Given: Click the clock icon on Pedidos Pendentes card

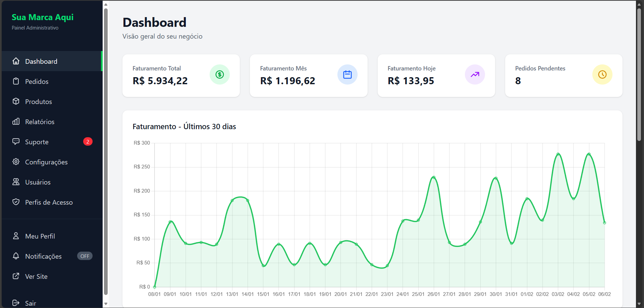Looking at the screenshot, I should (602, 74).
